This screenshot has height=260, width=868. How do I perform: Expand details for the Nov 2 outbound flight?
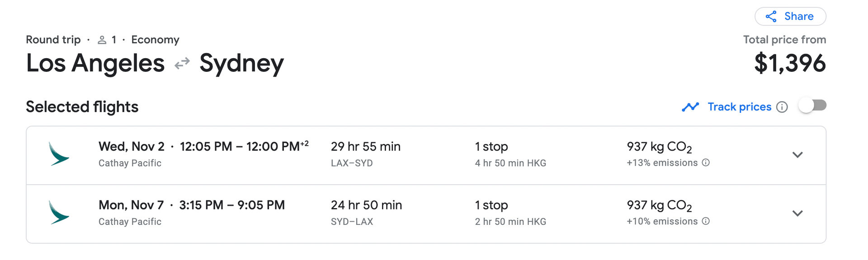(x=798, y=155)
